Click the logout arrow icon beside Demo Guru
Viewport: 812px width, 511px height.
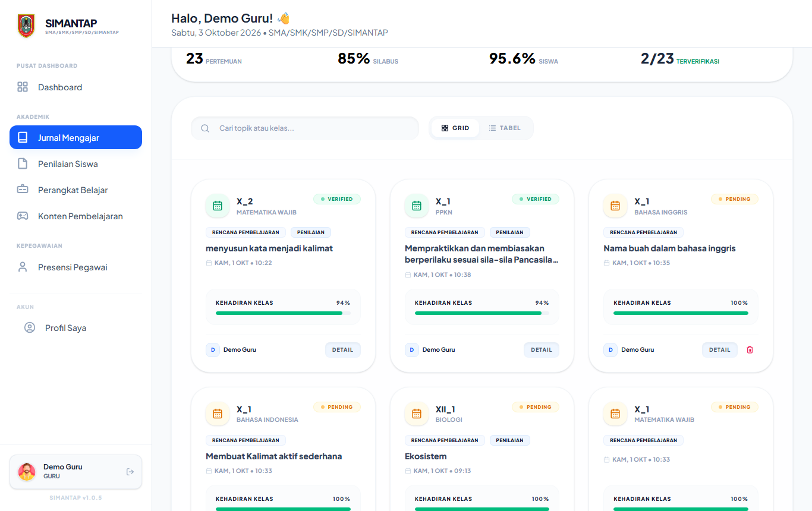click(130, 472)
